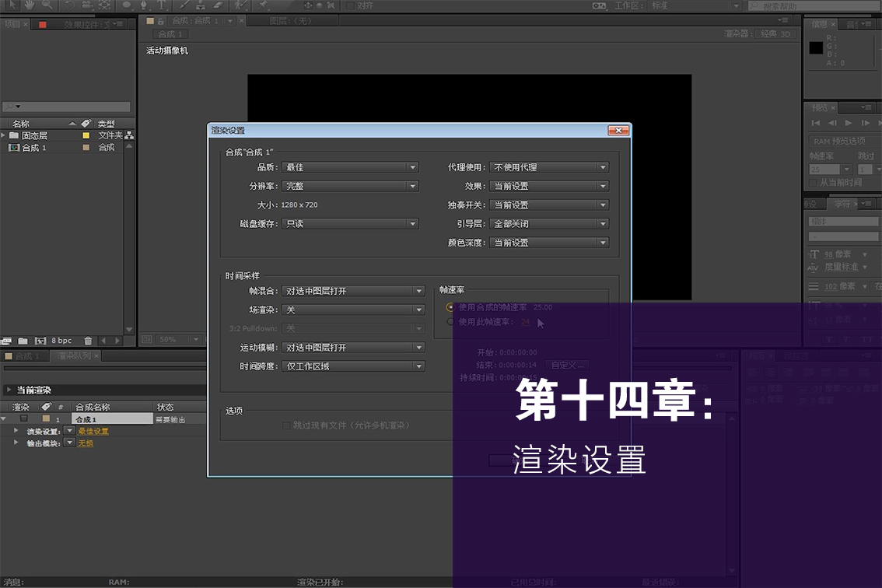Open the 帧混合 dropdown
882x588 pixels.
coord(353,291)
